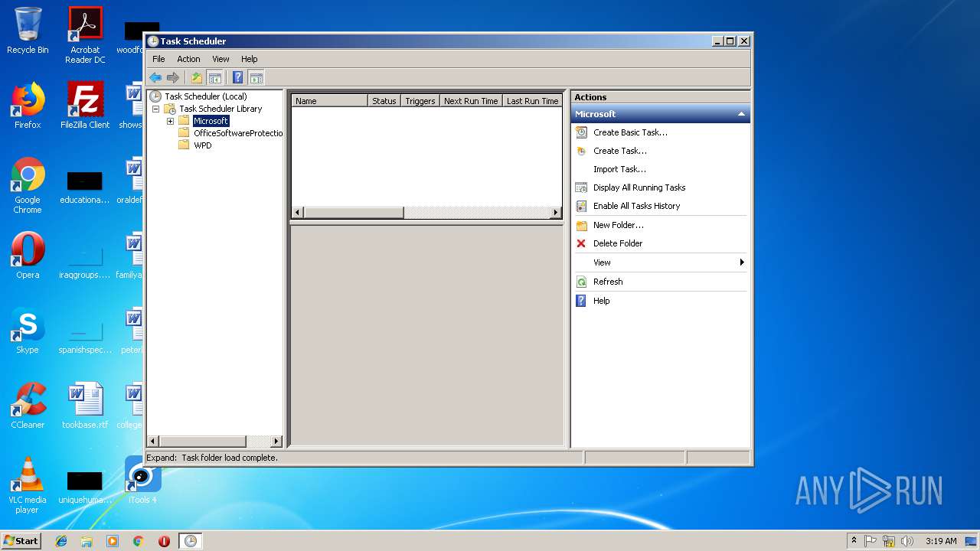The width and height of the screenshot is (980, 551).
Task: Click Internet Explorer taskbar icon
Action: click(x=61, y=541)
